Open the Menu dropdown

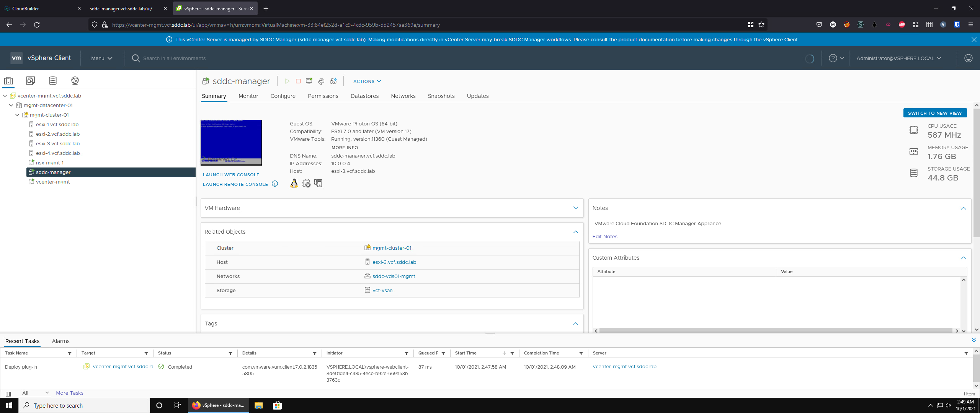pos(101,59)
